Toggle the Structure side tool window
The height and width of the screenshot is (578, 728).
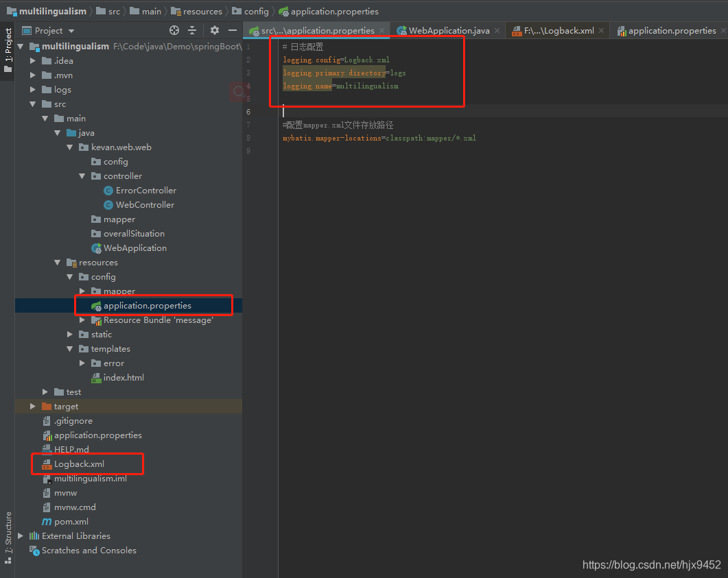click(8, 538)
